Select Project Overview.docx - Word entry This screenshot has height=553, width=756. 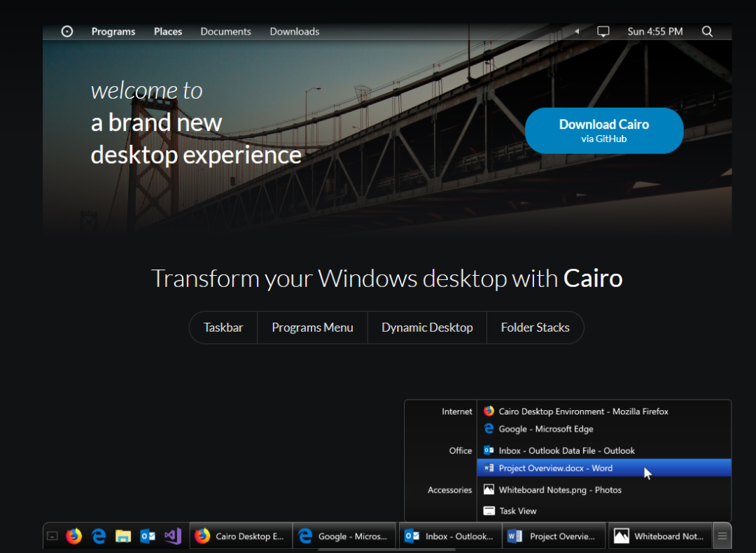[604, 468]
